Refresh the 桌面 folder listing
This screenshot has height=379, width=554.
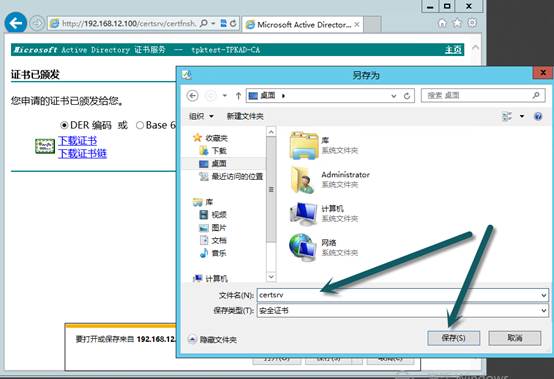pos(407,96)
